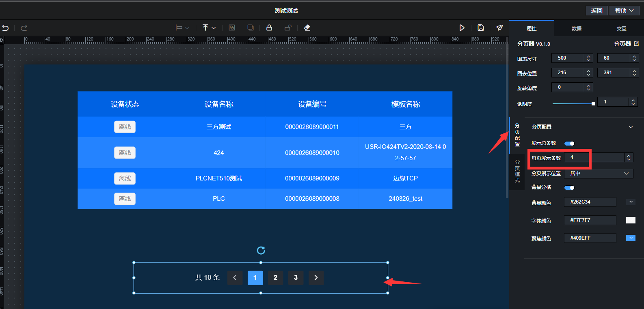This screenshot has width=644, height=309.
Task: Select the 分页模式 side tab
Action: pos(517,172)
